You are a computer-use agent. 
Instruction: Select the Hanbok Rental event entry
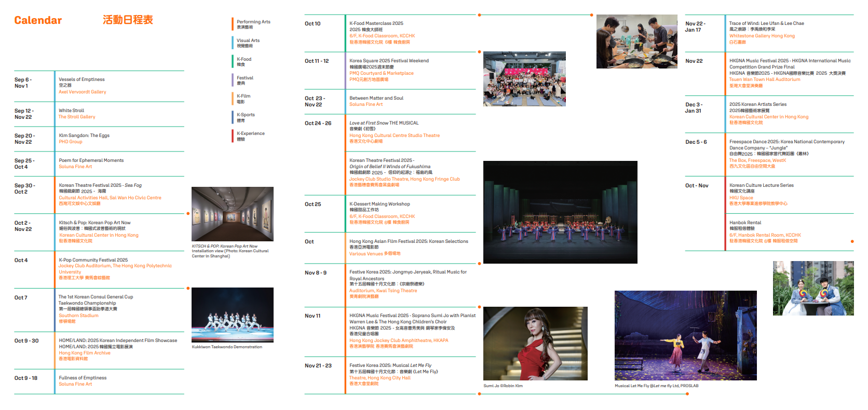(745, 223)
